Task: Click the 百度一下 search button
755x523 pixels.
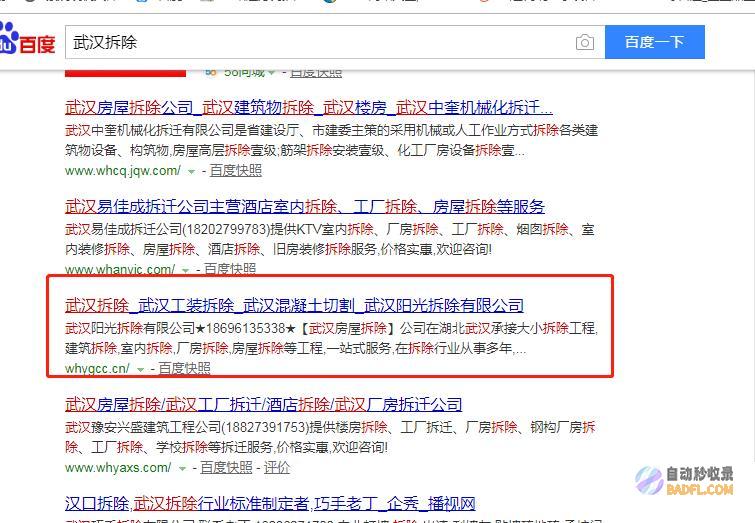Action: click(654, 42)
